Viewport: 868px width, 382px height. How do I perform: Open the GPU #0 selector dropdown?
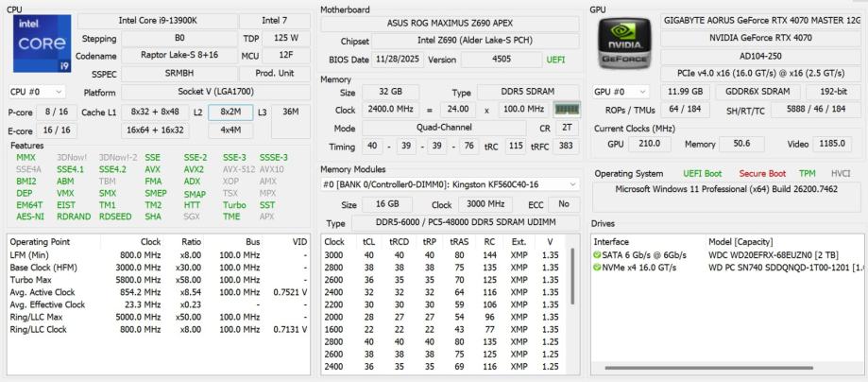tap(621, 92)
